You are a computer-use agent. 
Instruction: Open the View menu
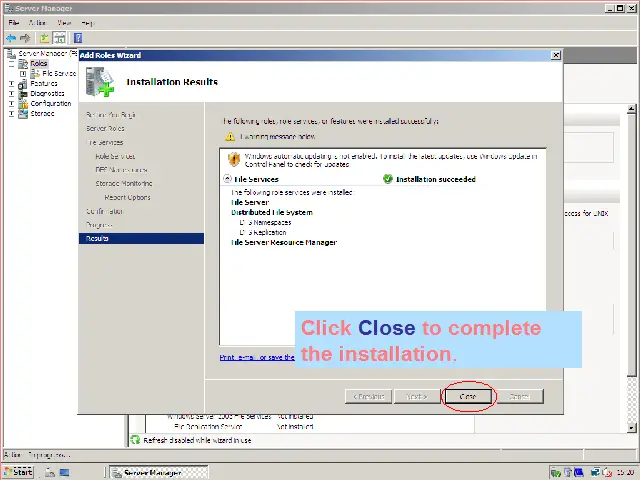(x=64, y=23)
